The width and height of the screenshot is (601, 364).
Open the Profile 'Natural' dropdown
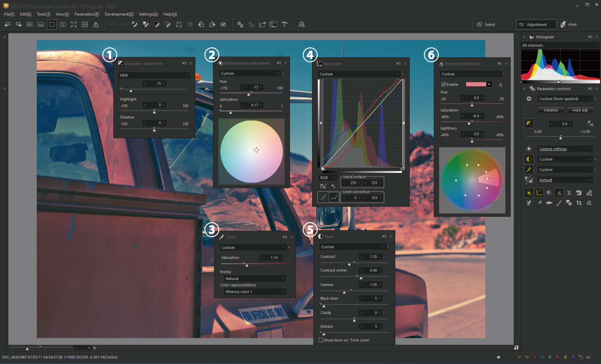click(x=255, y=278)
